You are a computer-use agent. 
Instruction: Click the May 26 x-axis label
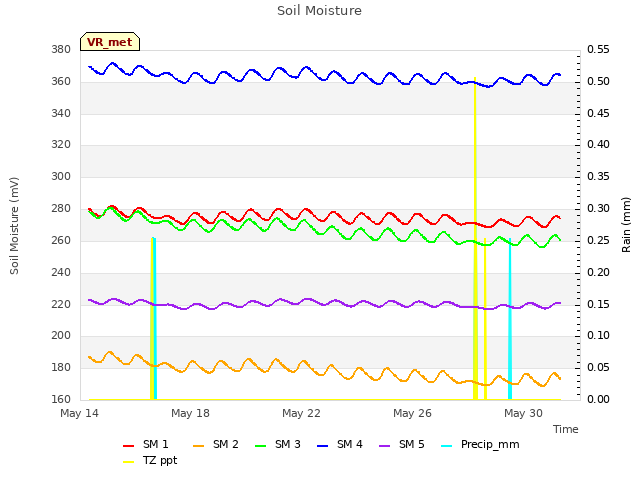(412, 413)
